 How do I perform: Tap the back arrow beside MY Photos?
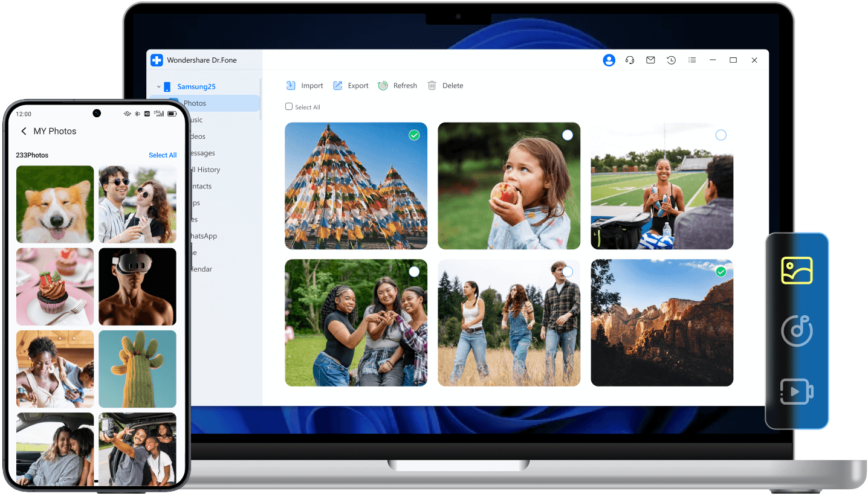click(x=24, y=131)
